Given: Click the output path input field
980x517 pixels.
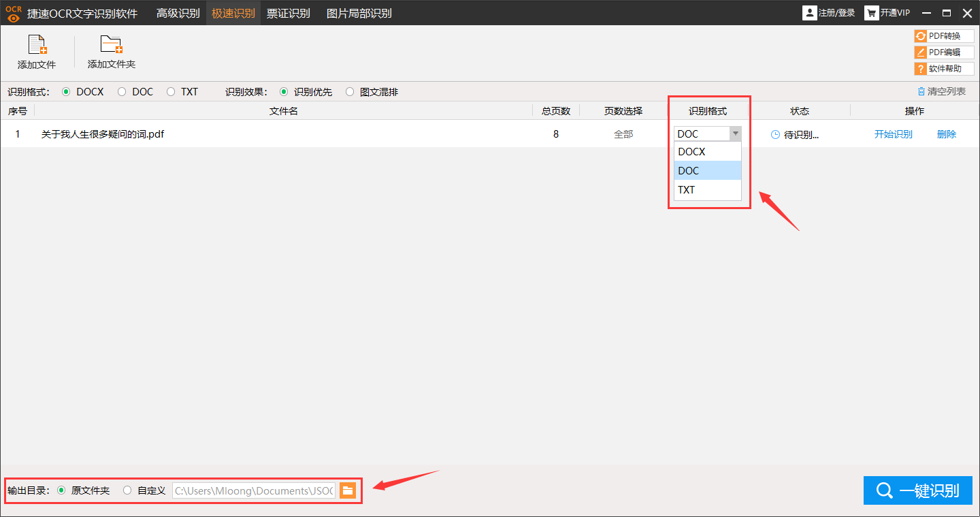Looking at the screenshot, I should (x=254, y=490).
